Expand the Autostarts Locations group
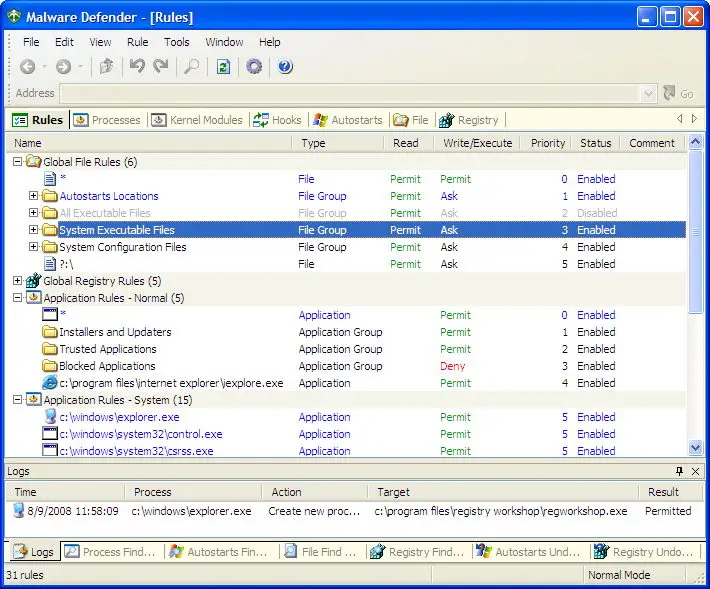The width and height of the screenshot is (710, 589). coord(33,196)
